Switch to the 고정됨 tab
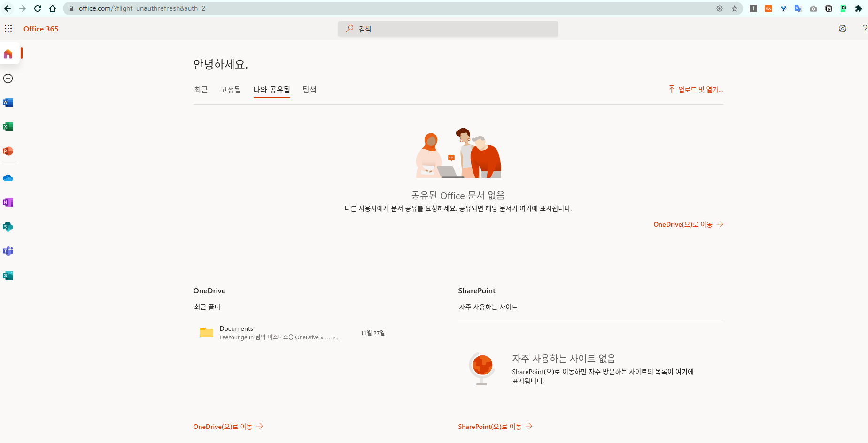 click(231, 90)
